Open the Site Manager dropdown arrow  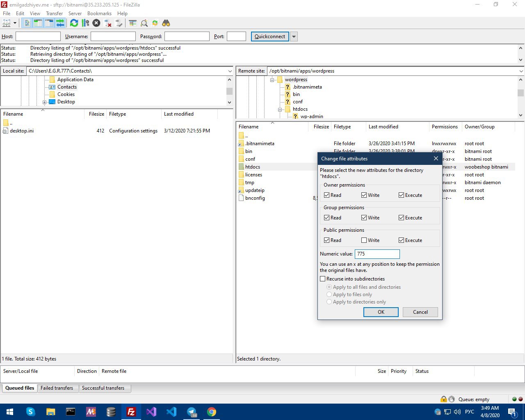point(15,23)
